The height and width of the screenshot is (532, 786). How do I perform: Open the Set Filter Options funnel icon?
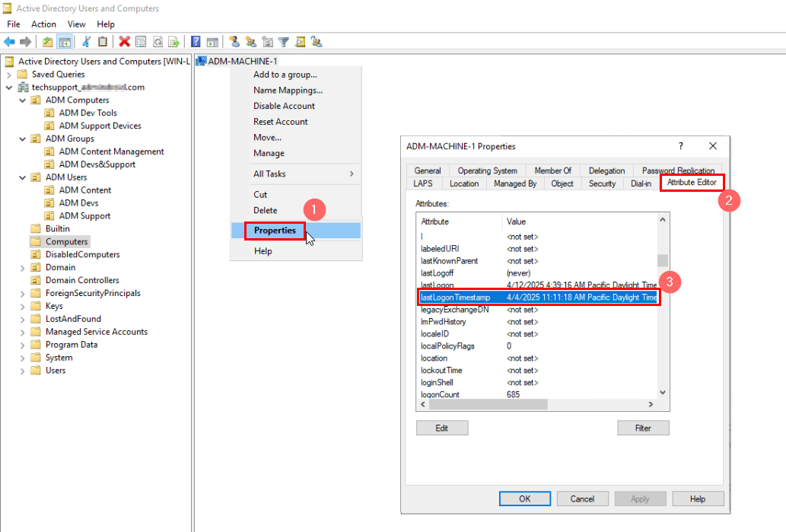[283, 42]
